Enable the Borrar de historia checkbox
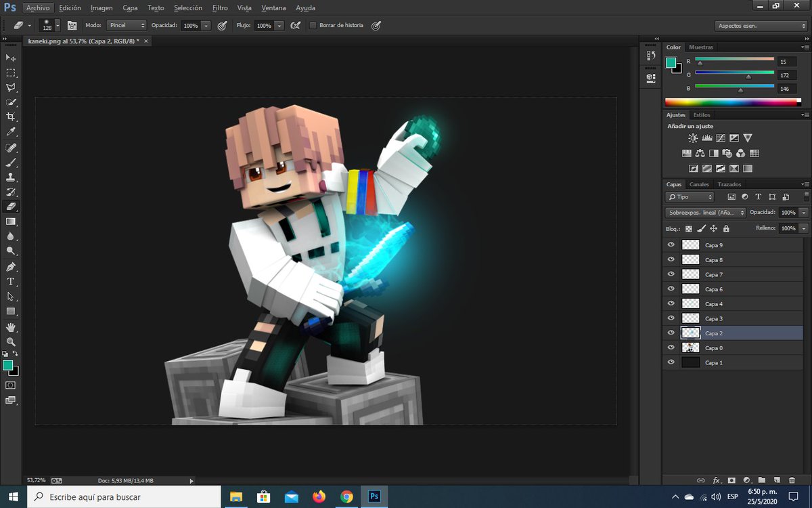 (313, 26)
